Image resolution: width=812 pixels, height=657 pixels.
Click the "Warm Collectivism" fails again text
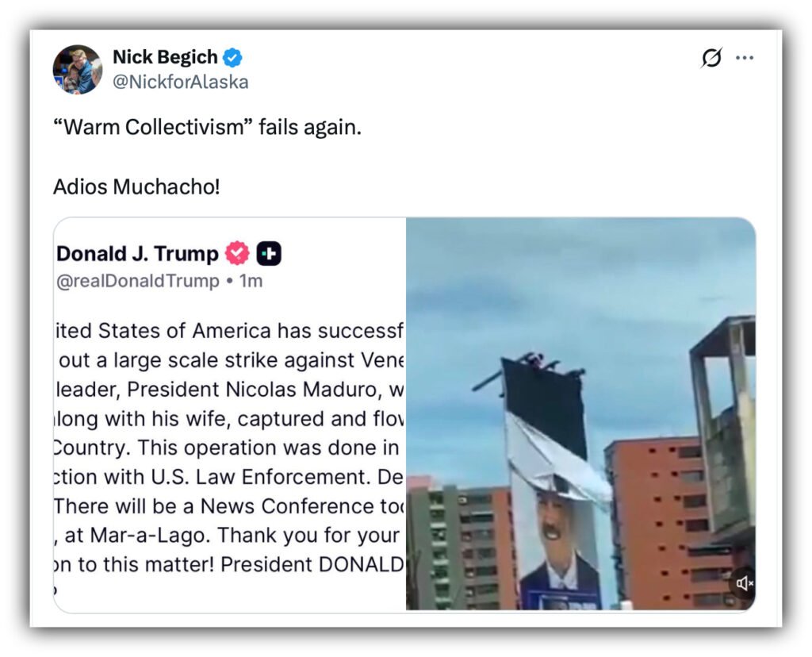point(207,127)
